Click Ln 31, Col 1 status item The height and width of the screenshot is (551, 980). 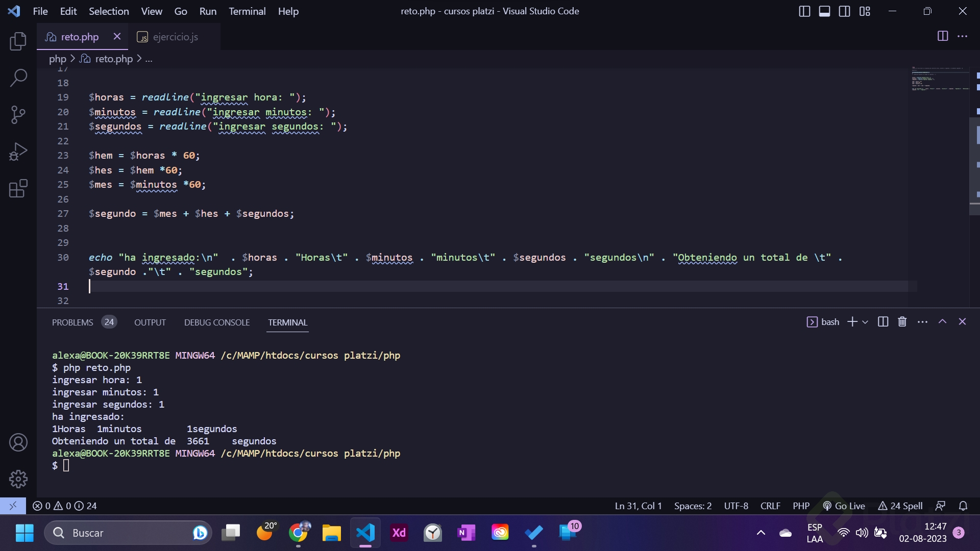point(638,506)
